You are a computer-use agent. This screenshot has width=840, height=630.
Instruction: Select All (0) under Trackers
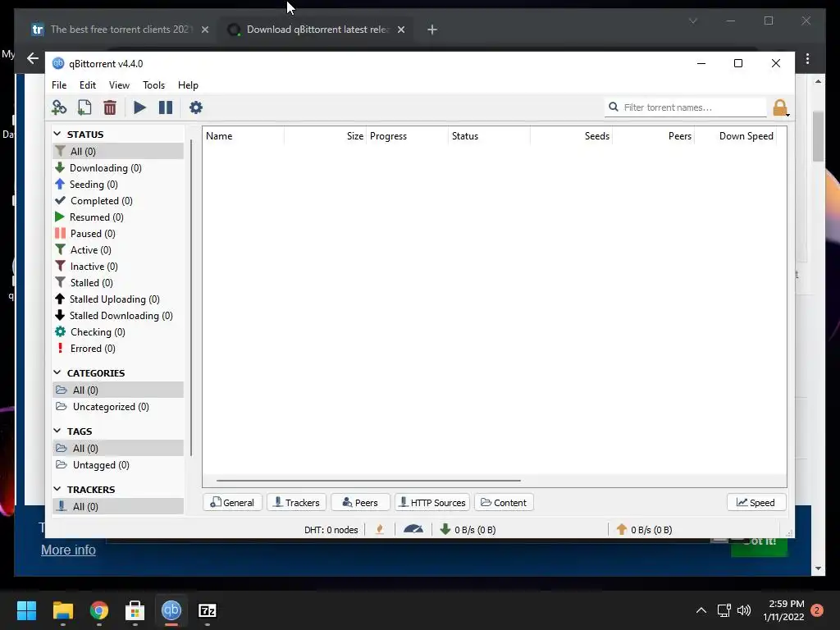[x=118, y=506]
